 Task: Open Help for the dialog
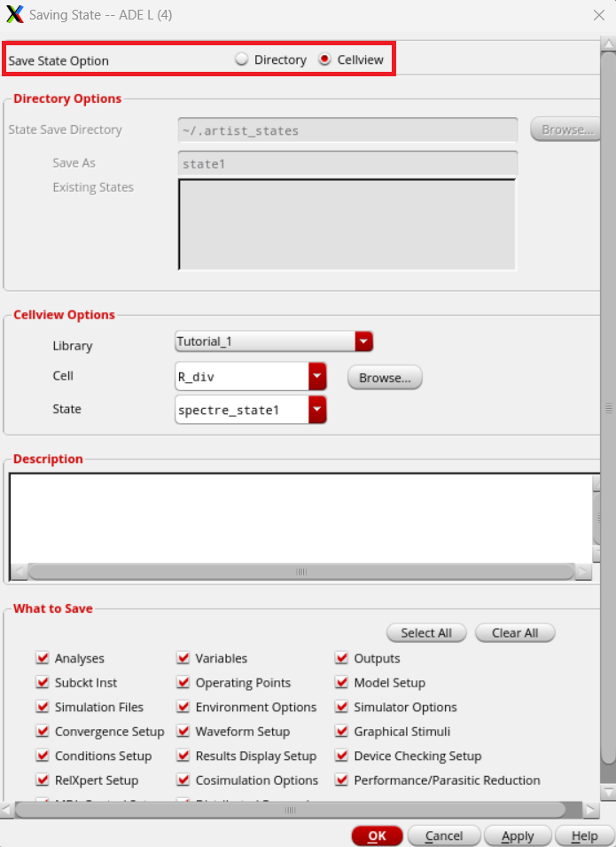tap(584, 836)
